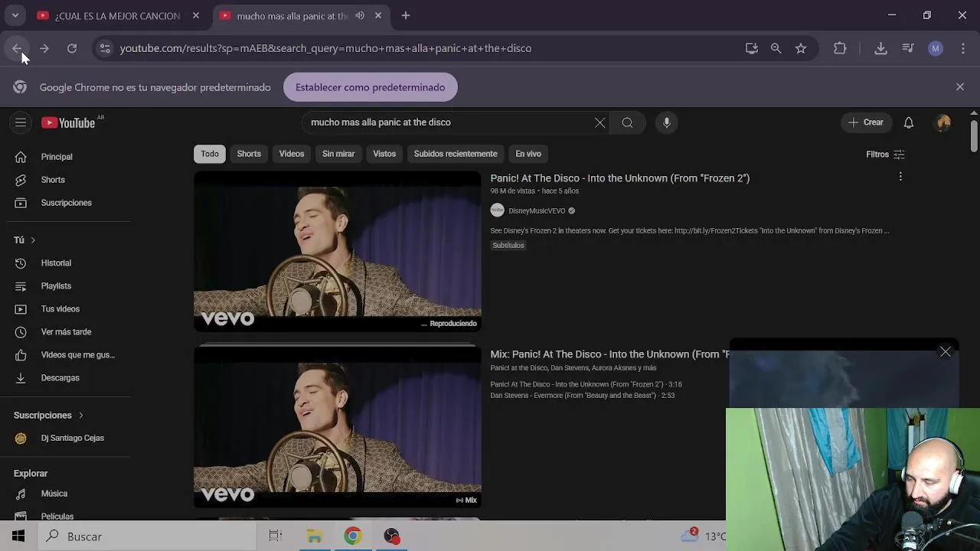Open Suscripciones in the sidebar
The width and height of the screenshot is (980, 551).
[x=69, y=203]
